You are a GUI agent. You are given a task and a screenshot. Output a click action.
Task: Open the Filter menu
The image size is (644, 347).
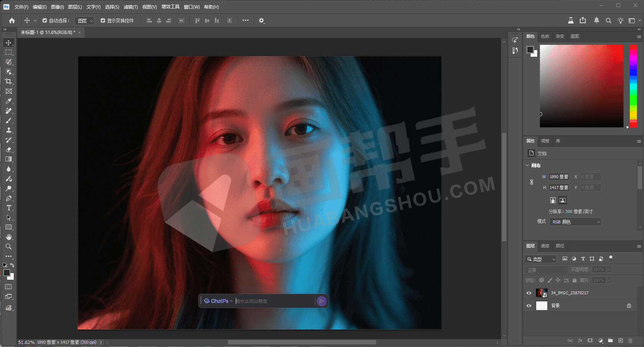[x=131, y=7]
